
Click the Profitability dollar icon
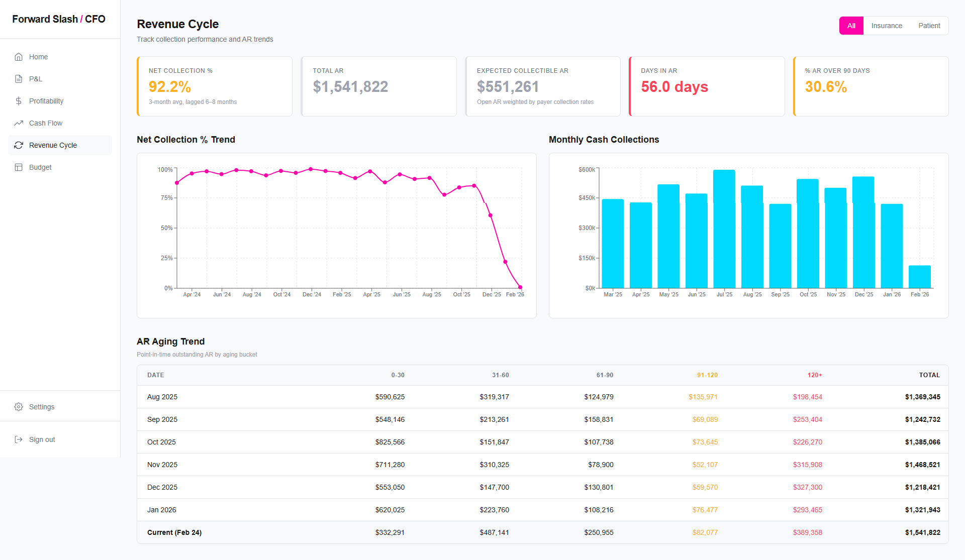tap(19, 101)
